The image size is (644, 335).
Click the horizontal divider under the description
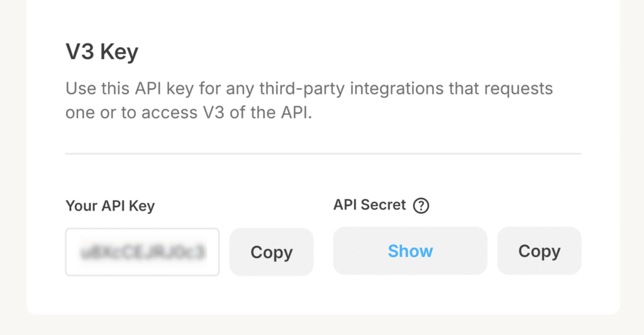click(x=323, y=153)
